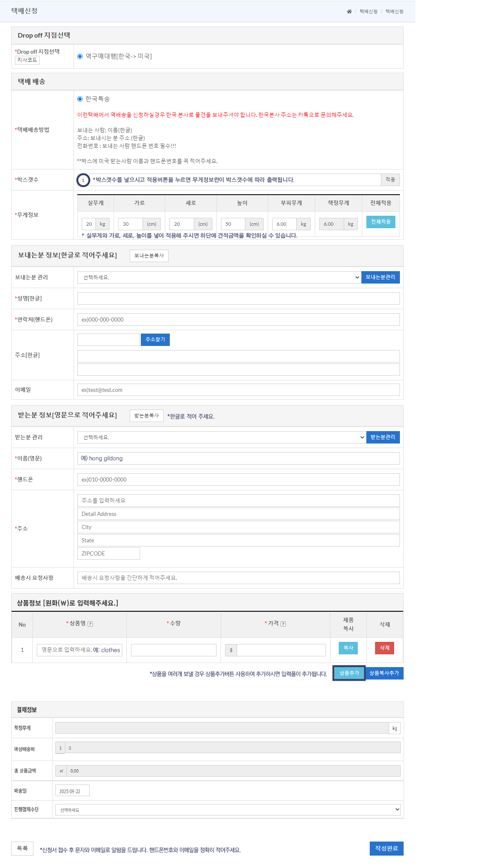Open the 진행결제수단 payment dropdown
The height and width of the screenshot is (868, 485).
tap(228, 810)
